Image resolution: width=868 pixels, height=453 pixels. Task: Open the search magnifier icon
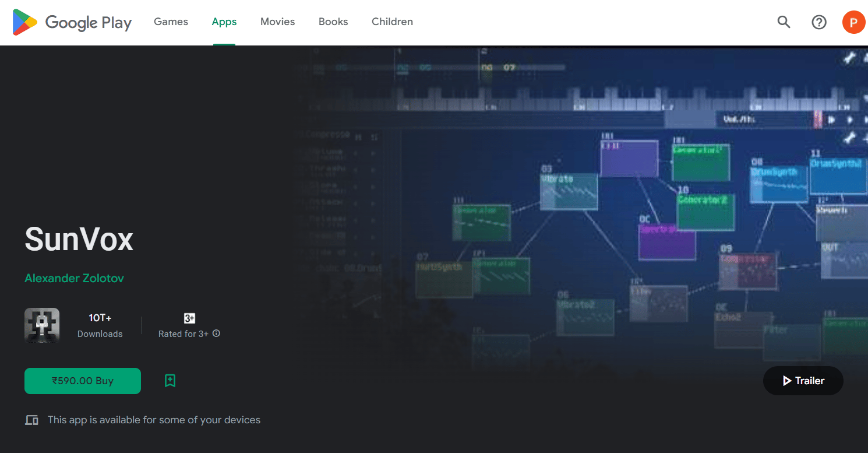[x=784, y=22]
